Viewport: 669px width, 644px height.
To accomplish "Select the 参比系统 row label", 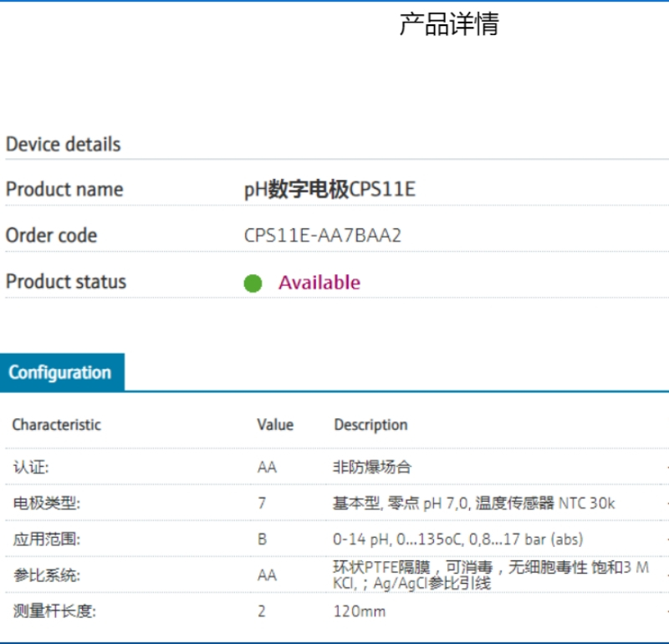I will (x=48, y=575).
